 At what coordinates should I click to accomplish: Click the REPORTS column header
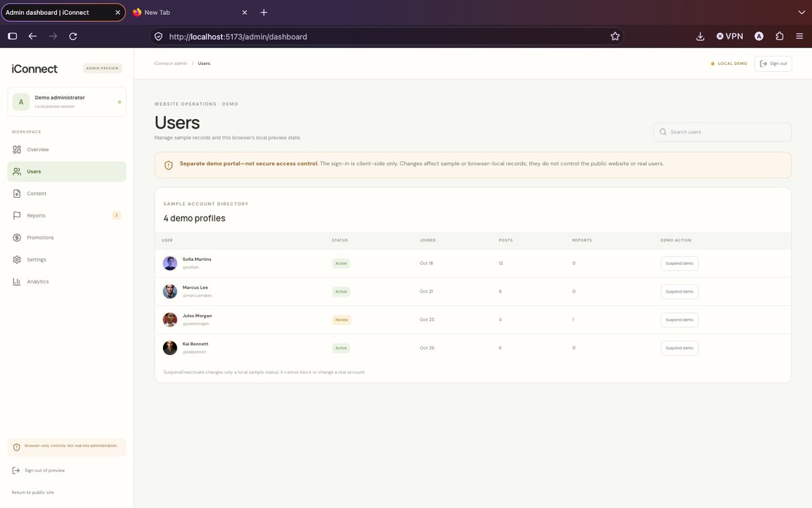click(582, 240)
